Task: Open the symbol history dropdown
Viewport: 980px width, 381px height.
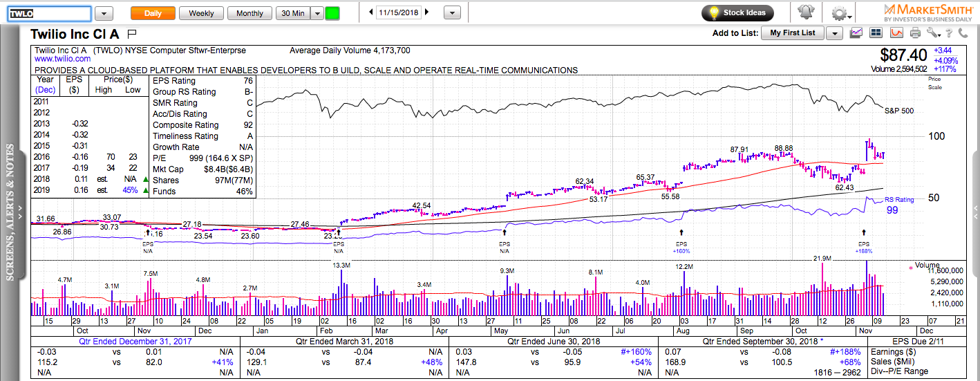Action: point(104,13)
